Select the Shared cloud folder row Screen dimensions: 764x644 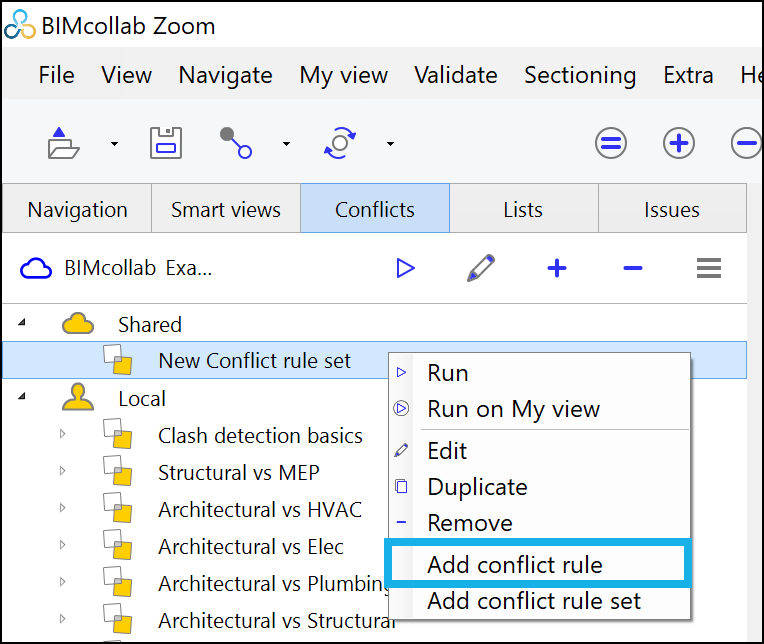374,324
